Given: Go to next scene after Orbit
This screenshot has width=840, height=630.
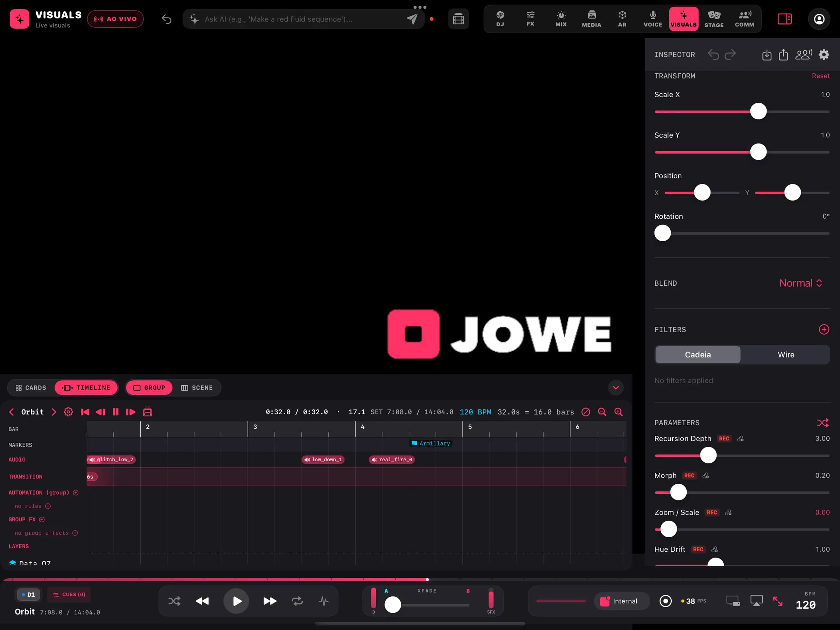Looking at the screenshot, I should 54,412.
